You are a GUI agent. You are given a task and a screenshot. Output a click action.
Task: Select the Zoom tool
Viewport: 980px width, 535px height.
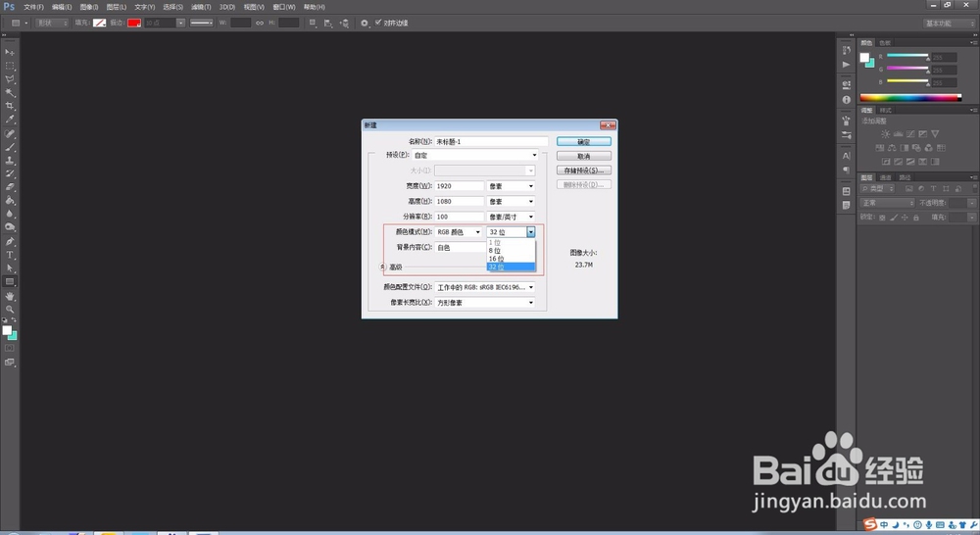point(10,310)
